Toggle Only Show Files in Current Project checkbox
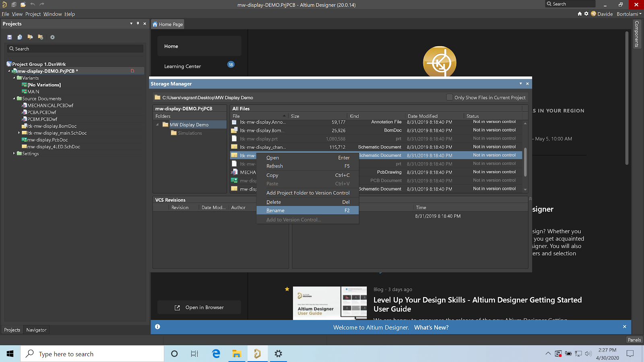This screenshot has height=362, width=644. click(450, 97)
